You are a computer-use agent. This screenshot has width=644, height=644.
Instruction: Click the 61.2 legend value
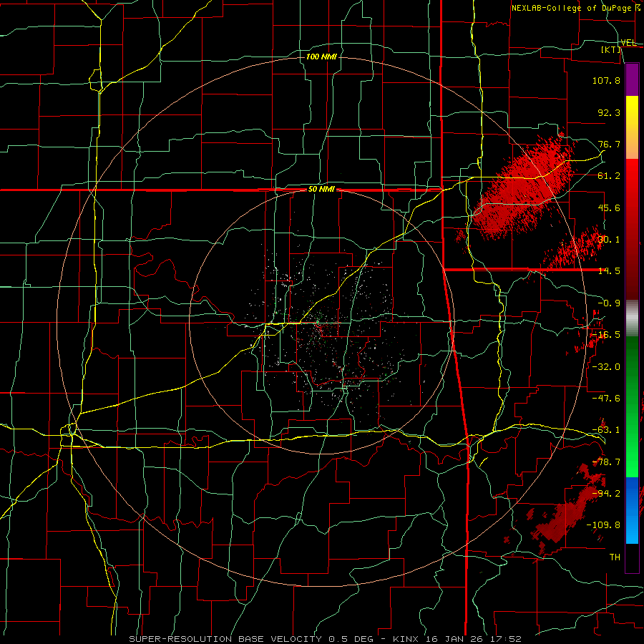(x=609, y=176)
